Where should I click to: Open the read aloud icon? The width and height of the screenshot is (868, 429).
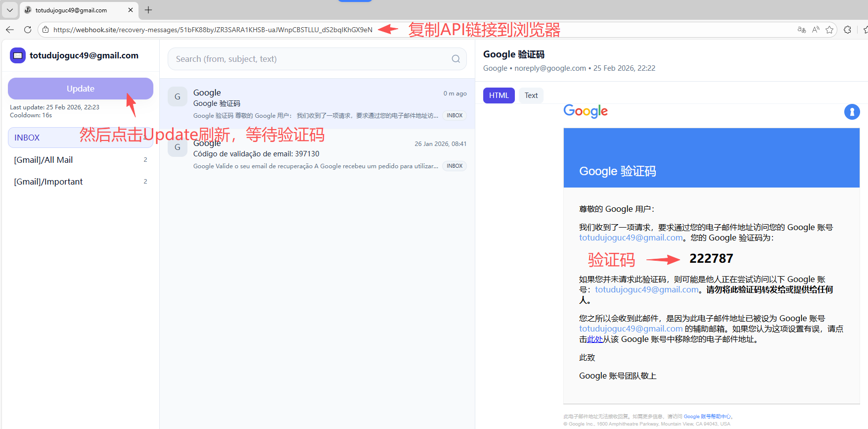(x=816, y=30)
